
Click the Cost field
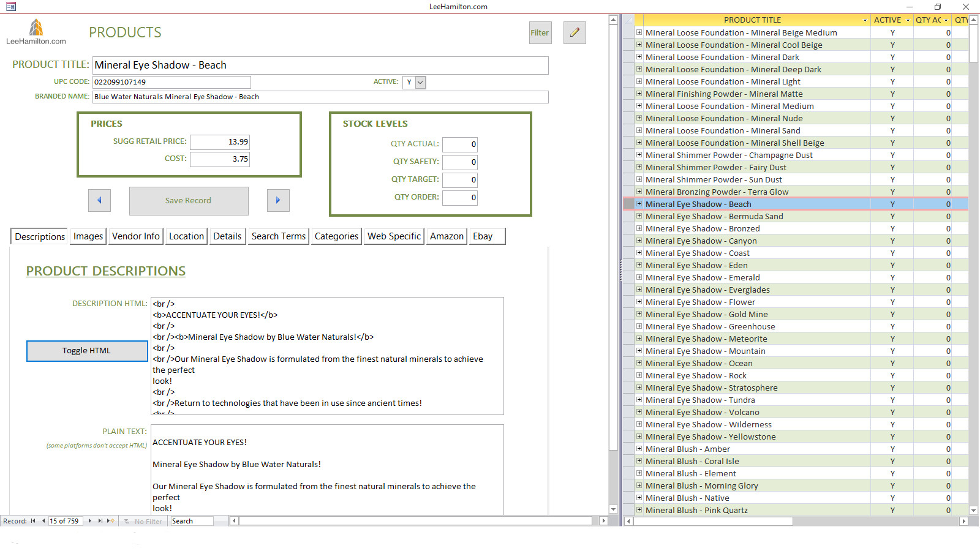click(x=220, y=159)
